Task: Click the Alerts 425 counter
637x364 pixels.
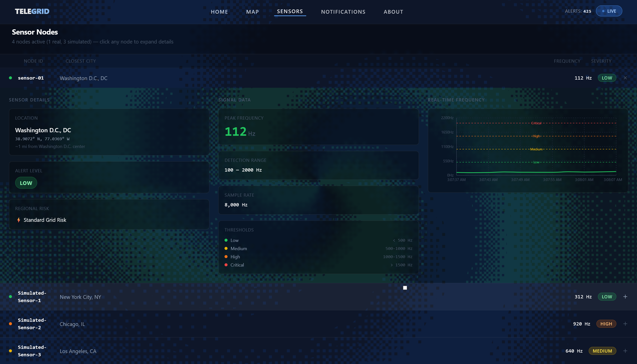Action: pyautogui.click(x=578, y=11)
